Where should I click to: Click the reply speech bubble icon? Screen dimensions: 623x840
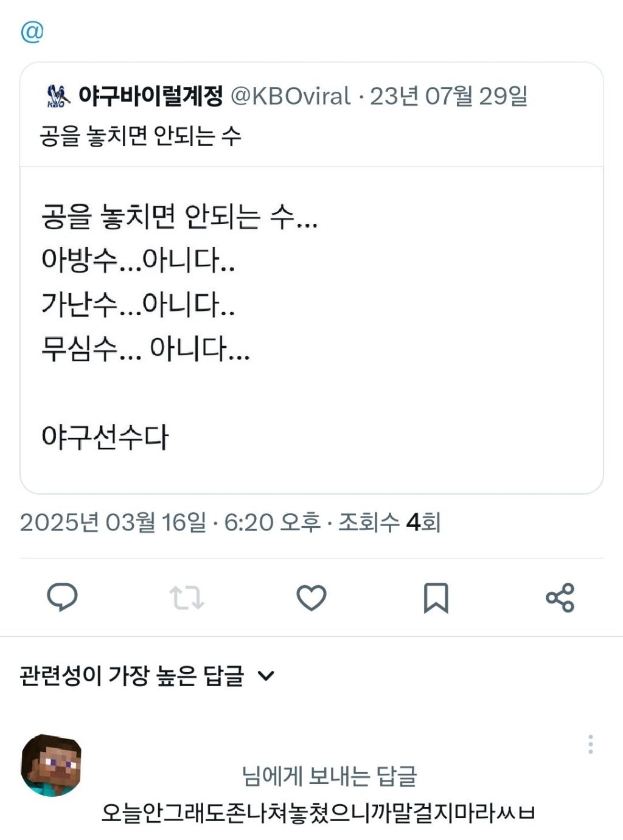click(x=62, y=597)
